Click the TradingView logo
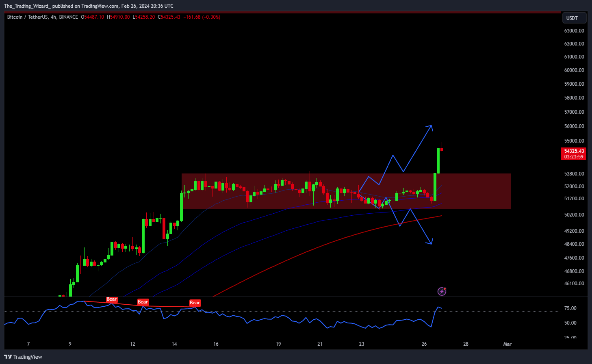The height and width of the screenshot is (364, 592). tap(23, 357)
